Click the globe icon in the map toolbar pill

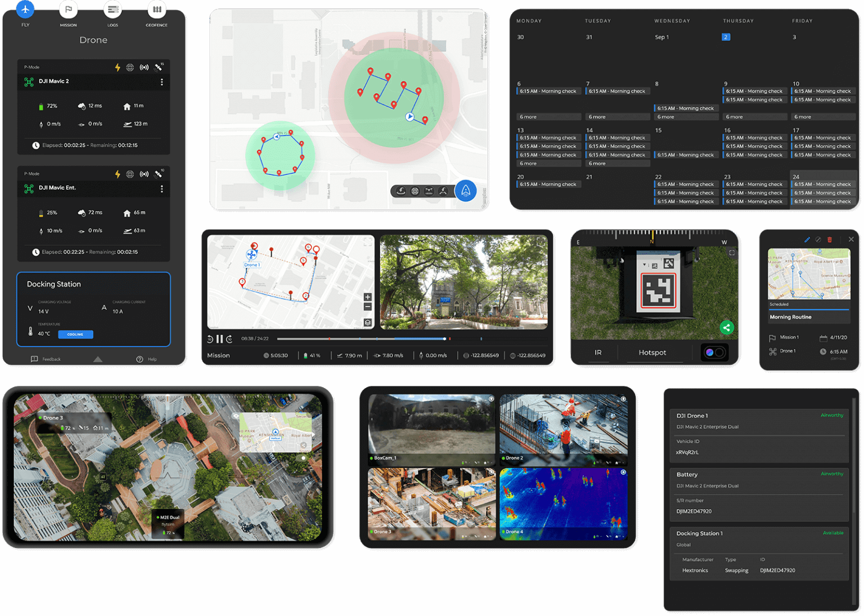point(415,191)
